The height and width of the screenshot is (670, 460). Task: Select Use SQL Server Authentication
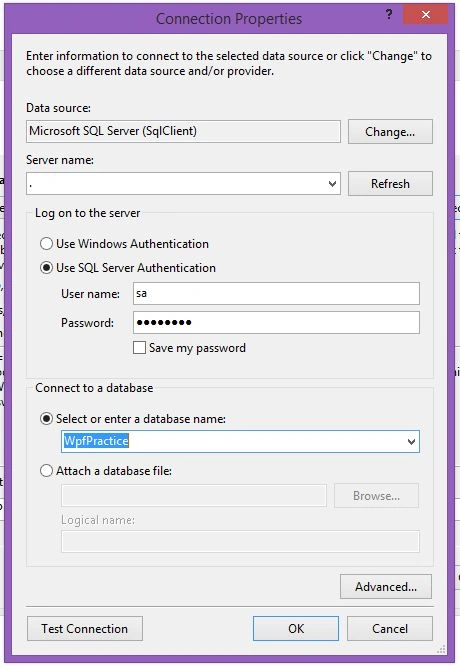46,268
